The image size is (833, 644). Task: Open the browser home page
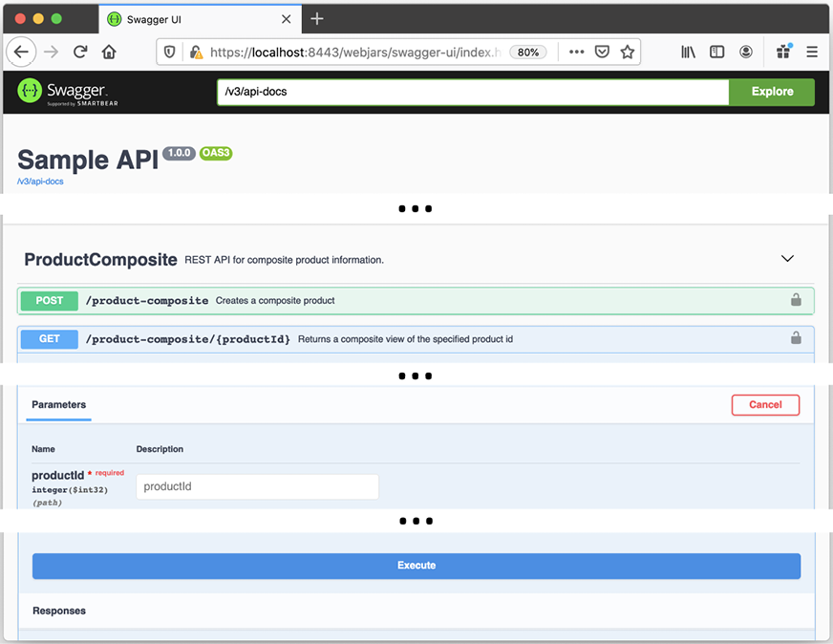pos(109,52)
